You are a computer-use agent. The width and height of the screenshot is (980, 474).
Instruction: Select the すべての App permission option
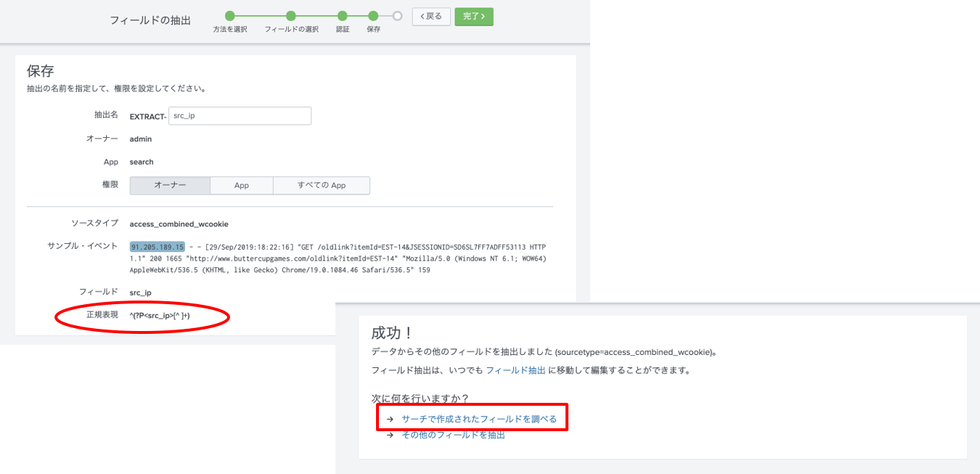click(322, 185)
